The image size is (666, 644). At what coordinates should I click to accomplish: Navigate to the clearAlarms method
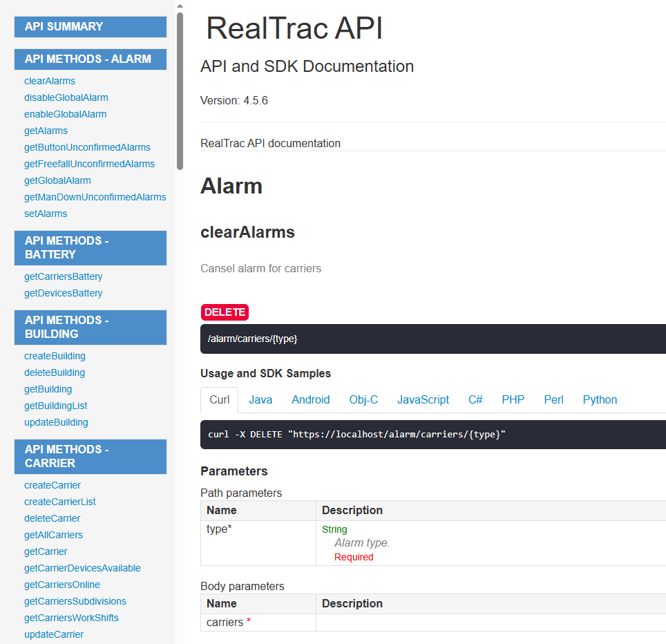[x=50, y=81]
